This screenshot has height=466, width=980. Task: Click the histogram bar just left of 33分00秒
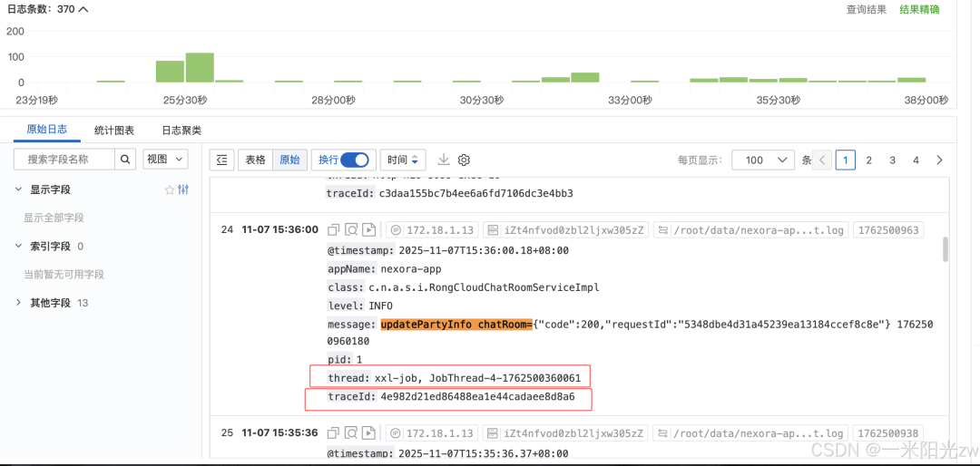pyautogui.click(x=585, y=77)
